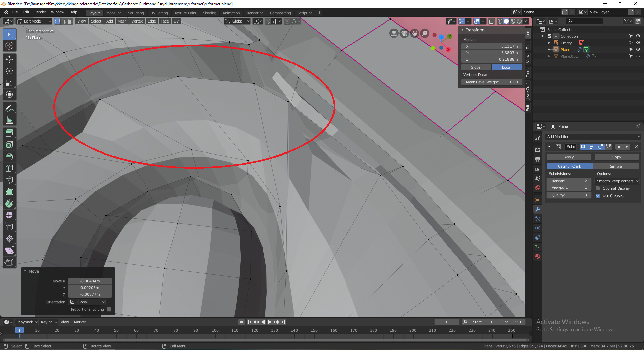This screenshot has width=644, height=350.
Task: Click the timeline play button
Action: coord(270,322)
